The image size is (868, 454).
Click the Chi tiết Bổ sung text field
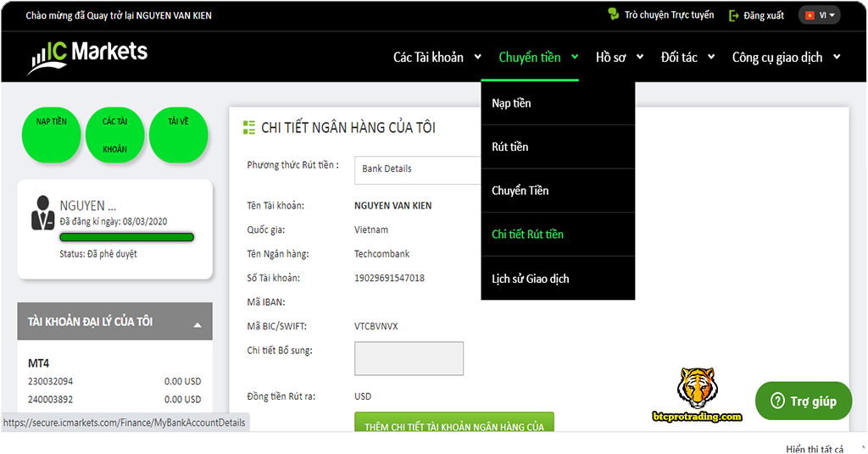[409, 358]
